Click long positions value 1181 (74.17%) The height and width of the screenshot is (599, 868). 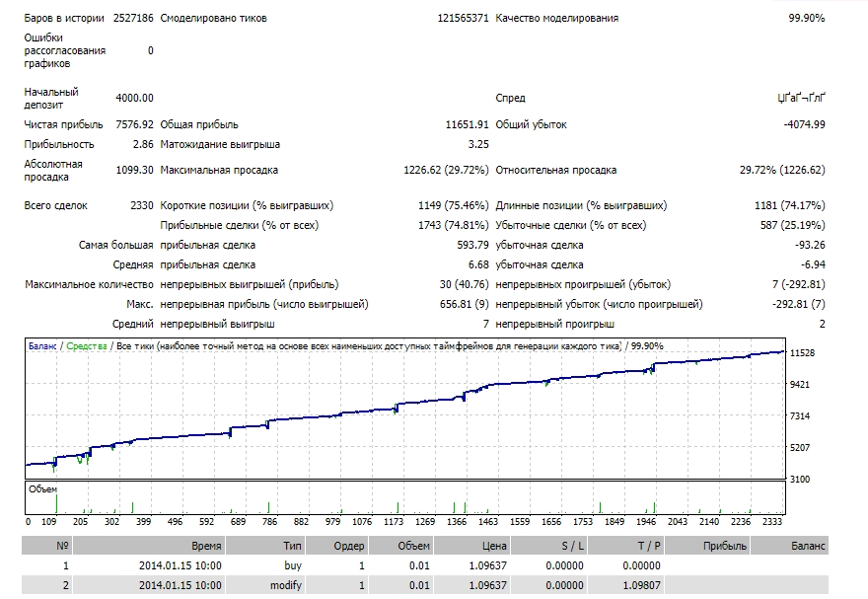[790, 205]
